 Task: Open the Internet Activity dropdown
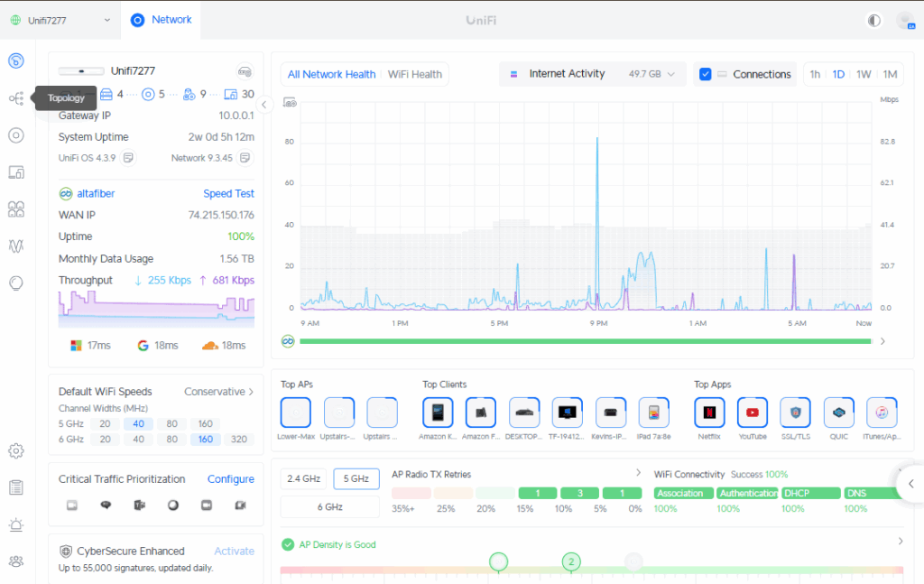pos(592,74)
